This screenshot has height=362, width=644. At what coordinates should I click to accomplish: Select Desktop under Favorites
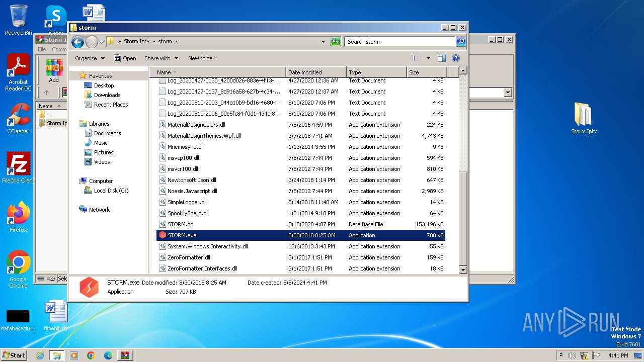(x=104, y=85)
